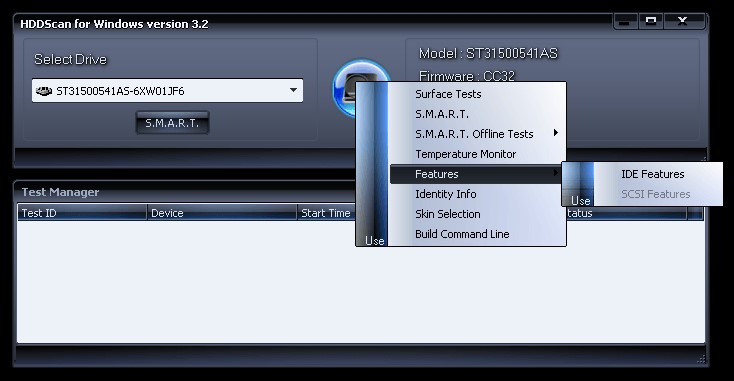Click Build Command Line menu item
This screenshot has height=381, width=734.
pos(477,234)
